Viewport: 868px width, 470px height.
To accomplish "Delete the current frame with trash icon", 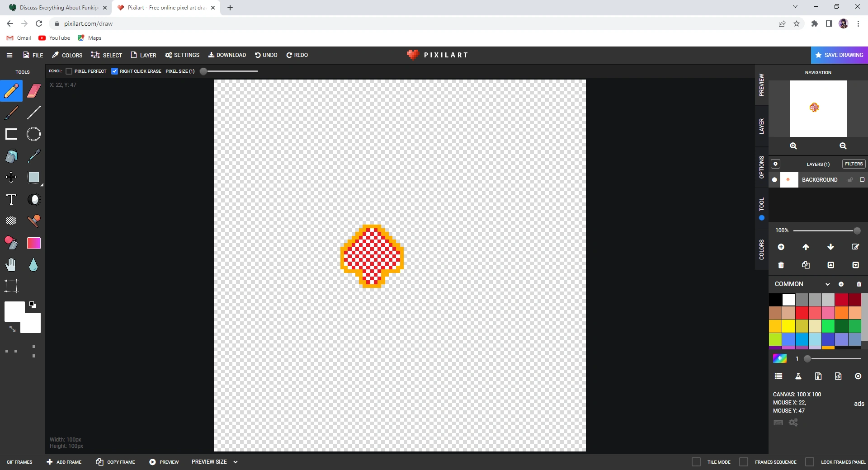I will tap(781, 265).
